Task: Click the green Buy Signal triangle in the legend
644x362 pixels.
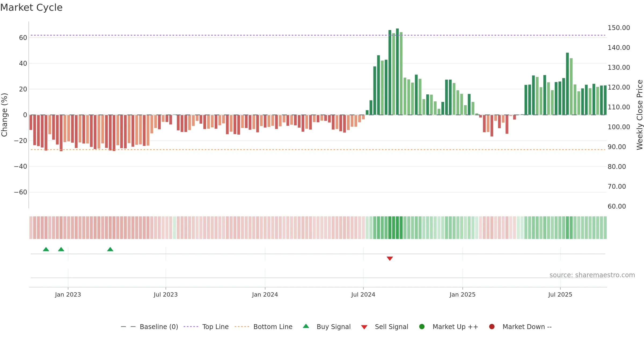Action: pos(306,326)
